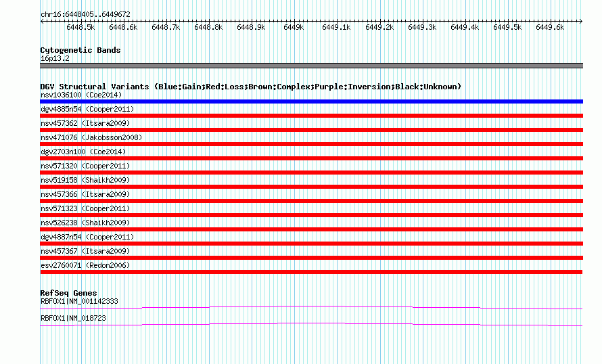The width and height of the screenshot is (602, 364).
Task: Click the 6449.6k ruler tick label
Action: tap(550, 28)
